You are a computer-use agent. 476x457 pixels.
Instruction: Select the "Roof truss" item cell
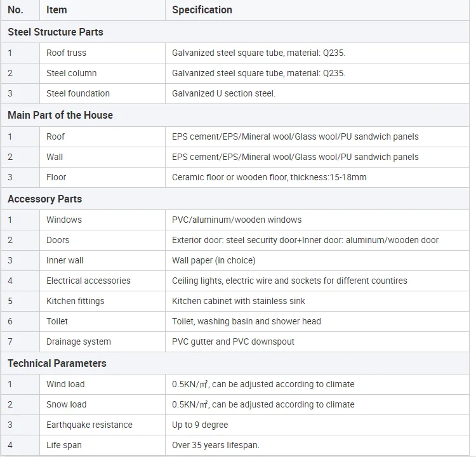[x=66, y=53]
